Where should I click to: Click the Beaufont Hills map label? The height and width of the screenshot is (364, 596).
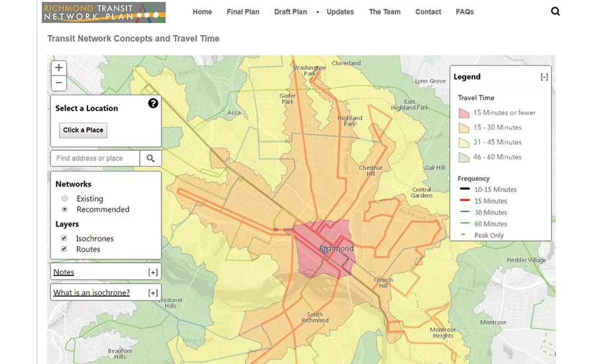[120, 353]
